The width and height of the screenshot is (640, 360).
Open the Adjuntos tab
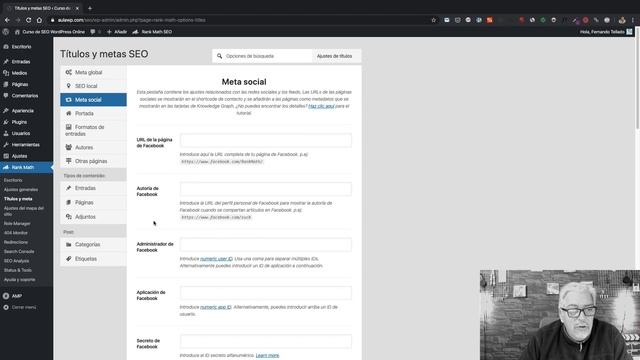pyautogui.click(x=93, y=217)
